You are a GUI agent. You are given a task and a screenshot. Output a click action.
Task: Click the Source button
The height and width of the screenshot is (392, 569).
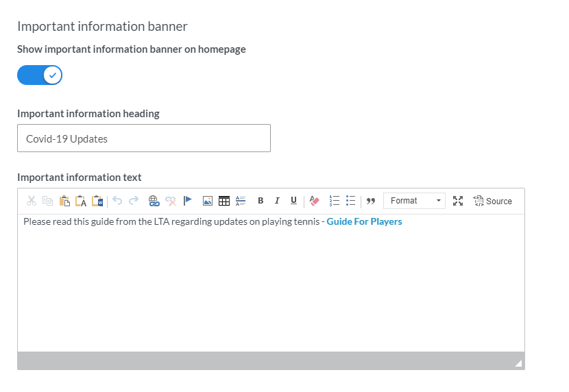(492, 201)
